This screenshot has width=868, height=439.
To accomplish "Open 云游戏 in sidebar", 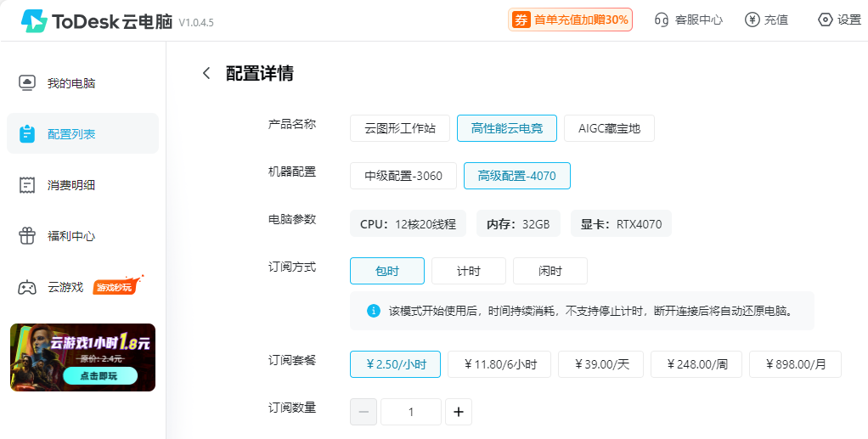I will tap(65, 287).
